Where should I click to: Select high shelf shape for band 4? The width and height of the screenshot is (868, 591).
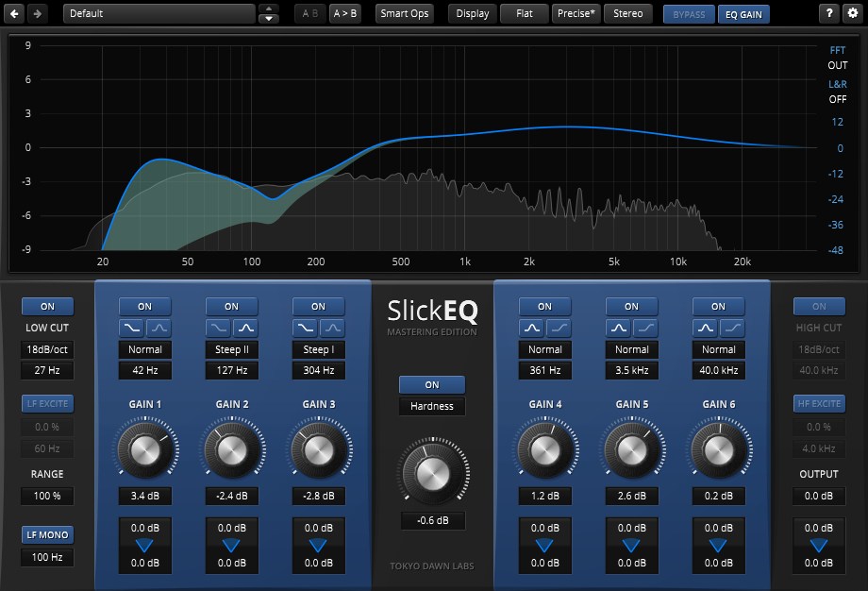(559, 328)
